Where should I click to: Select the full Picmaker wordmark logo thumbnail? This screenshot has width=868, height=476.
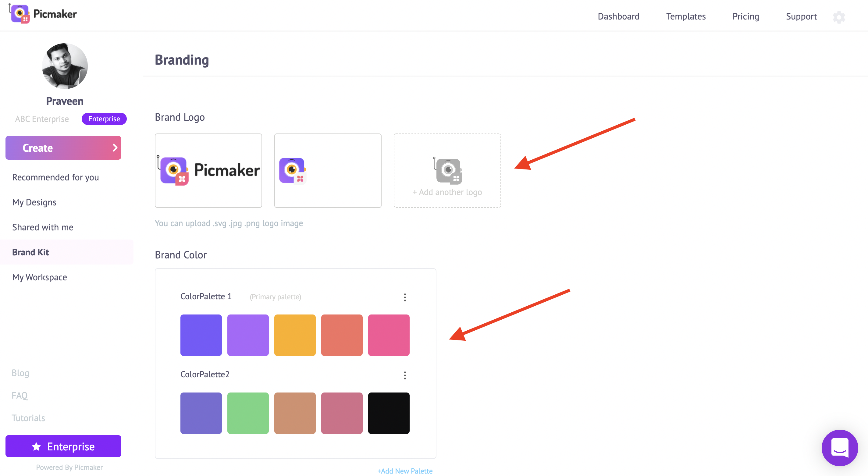(208, 170)
